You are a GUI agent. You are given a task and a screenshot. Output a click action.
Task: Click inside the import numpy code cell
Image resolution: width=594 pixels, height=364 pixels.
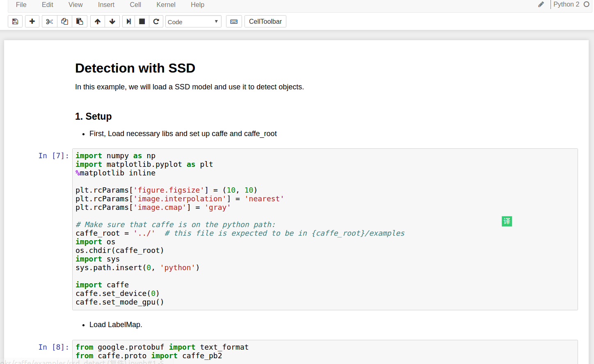click(x=325, y=229)
